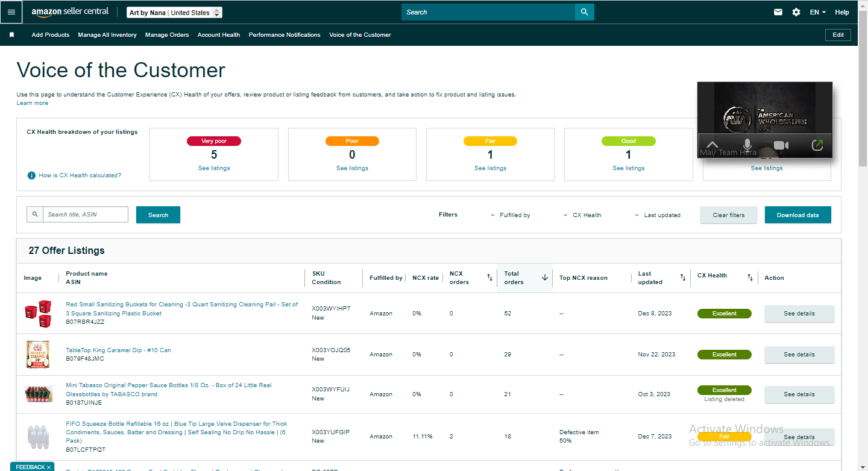Viewport: 868px width, 471px height.
Task: Click Download data button
Action: pyautogui.click(x=797, y=215)
